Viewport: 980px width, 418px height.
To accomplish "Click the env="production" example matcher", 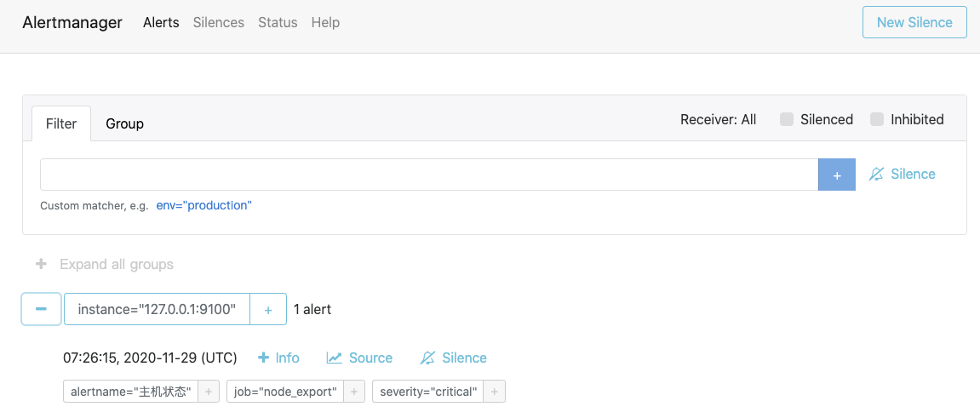I will coord(203,206).
